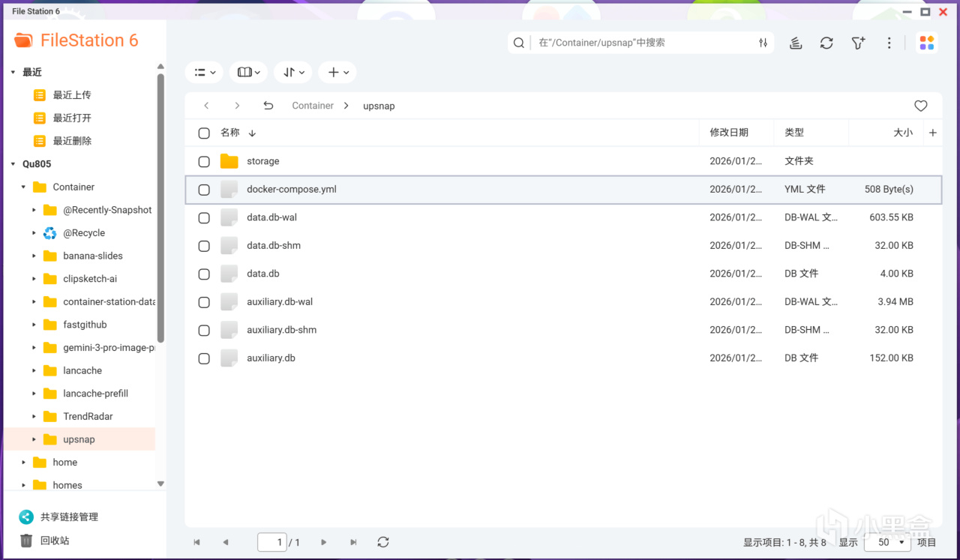Open the create new plus dropdown

point(337,72)
